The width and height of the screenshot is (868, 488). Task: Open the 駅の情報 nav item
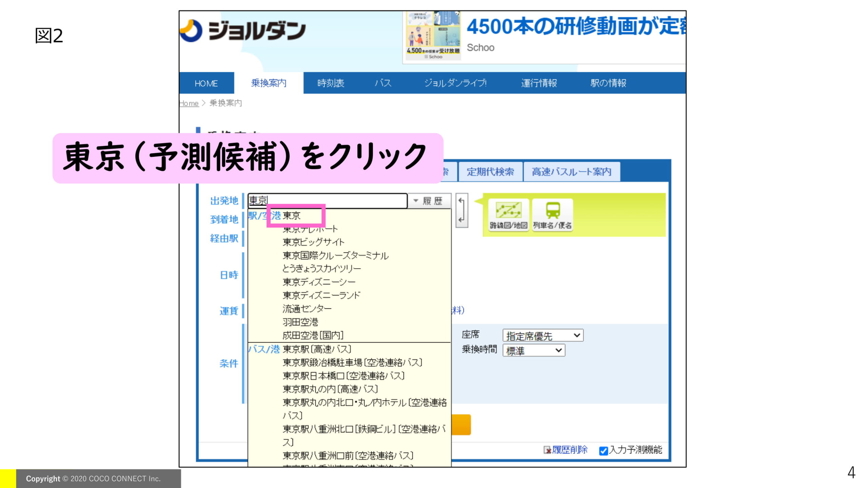click(608, 83)
